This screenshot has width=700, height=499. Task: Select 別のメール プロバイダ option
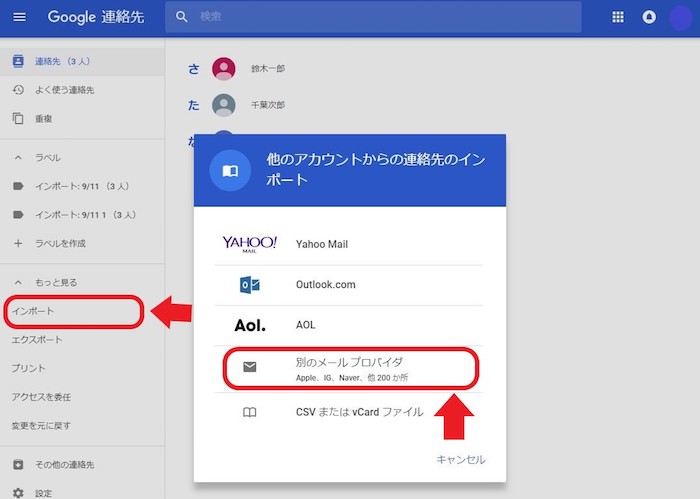click(x=349, y=369)
